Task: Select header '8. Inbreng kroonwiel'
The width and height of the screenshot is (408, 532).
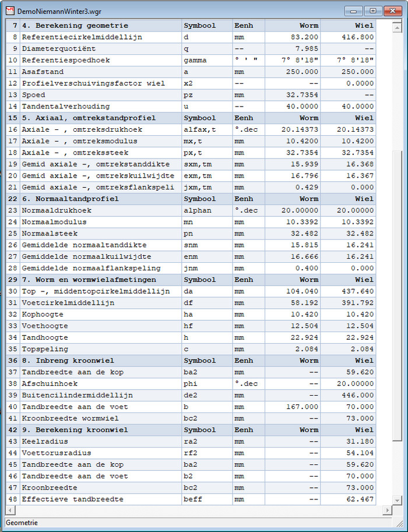Action: tap(68, 360)
